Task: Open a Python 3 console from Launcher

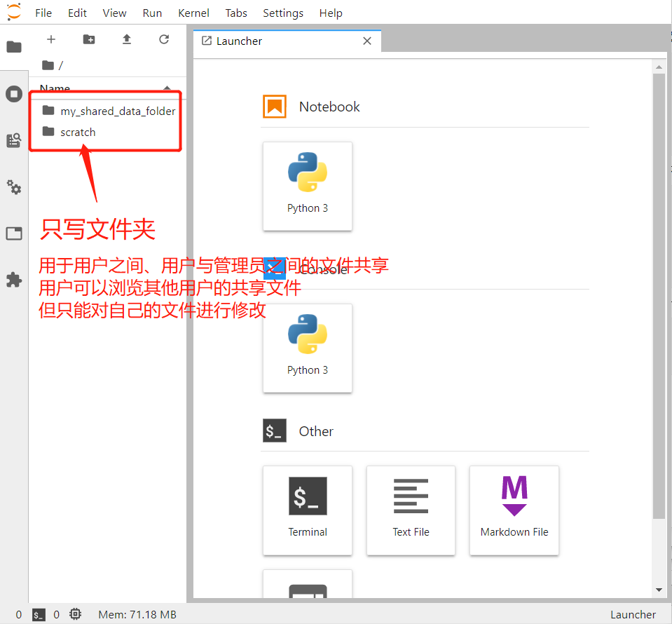Action: [x=307, y=348]
